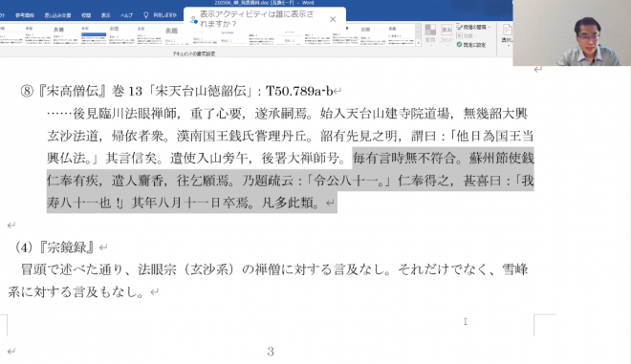
Task: Apply the last style set in the gallery row
Action: [401, 35]
